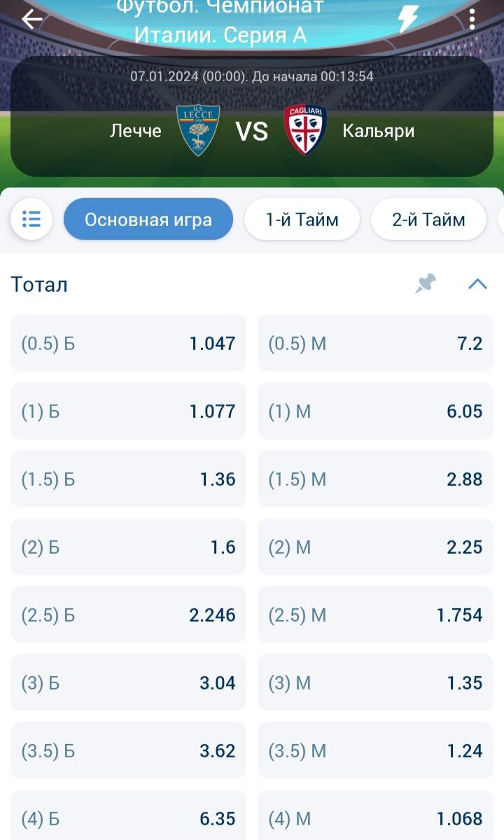The width and height of the screenshot is (504, 840).
Task: Select (1.5) Б odds 1.36
Action: click(128, 479)
